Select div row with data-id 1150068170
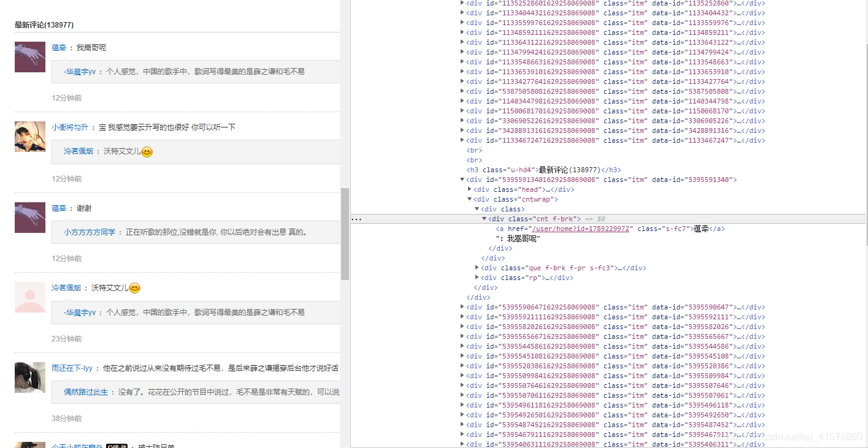Viewport: 868px width, 448px height. click(x=615, y=111)
